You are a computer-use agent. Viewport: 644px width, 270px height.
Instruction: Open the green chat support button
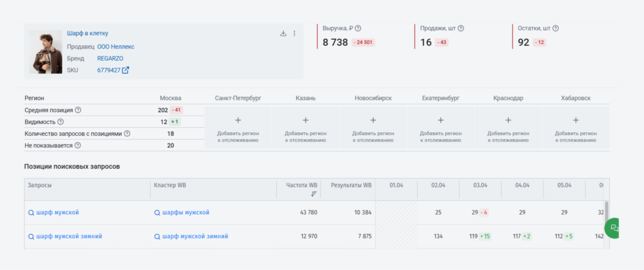[x=612, y=228]
